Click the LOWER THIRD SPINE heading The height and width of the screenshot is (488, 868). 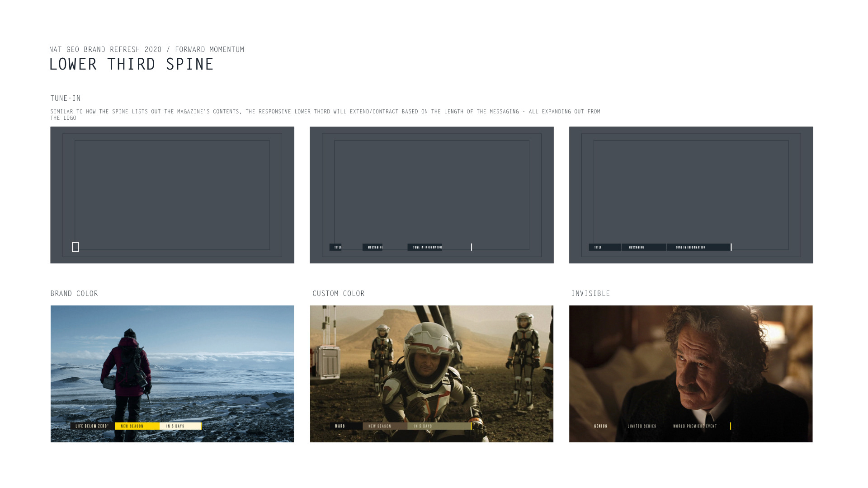131,64
